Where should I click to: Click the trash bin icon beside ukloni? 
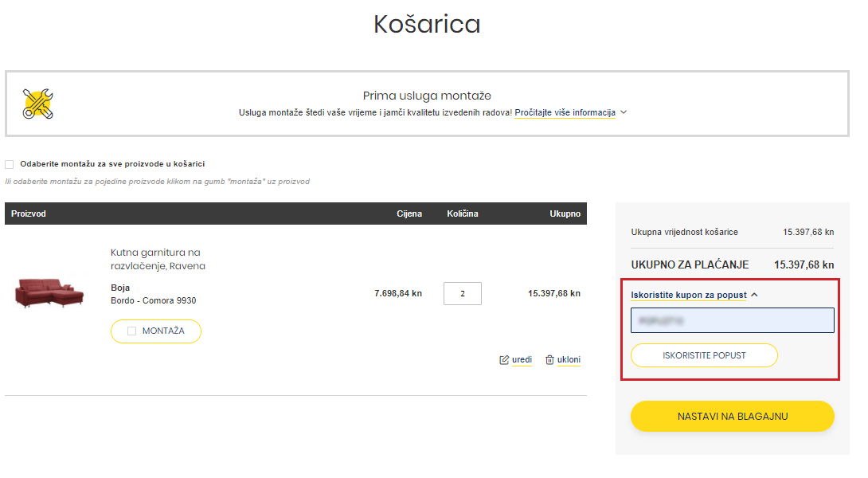[x=549, y=360]
